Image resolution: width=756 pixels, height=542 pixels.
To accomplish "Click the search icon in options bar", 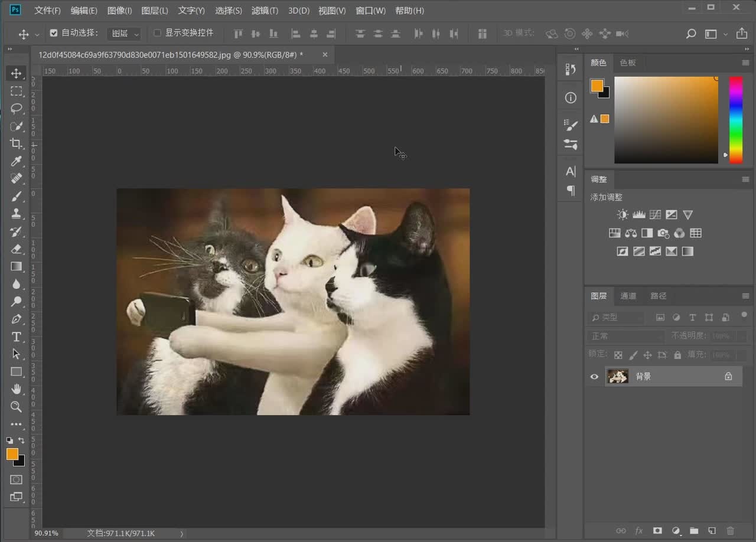I will pos(691,34).
